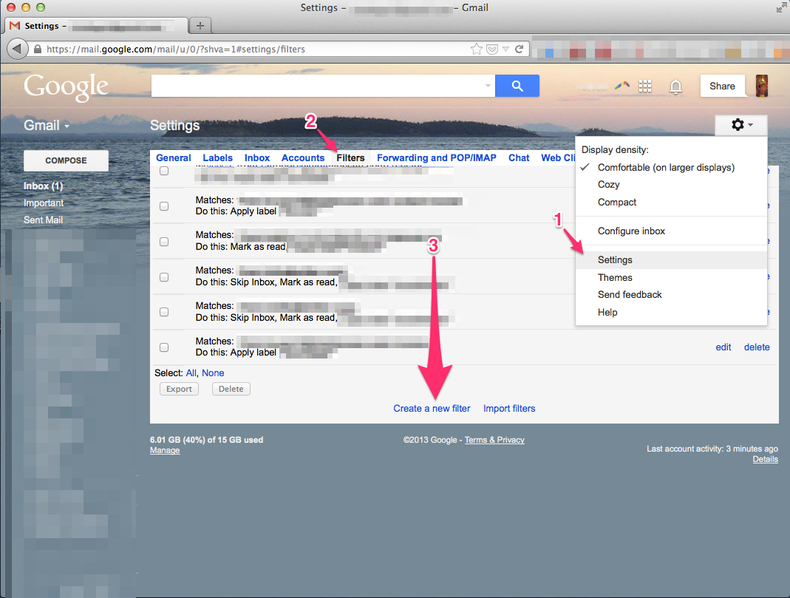Check the box for the Mark as read filter
This screenshot has height=598, width=790.
tap(164, 242)
